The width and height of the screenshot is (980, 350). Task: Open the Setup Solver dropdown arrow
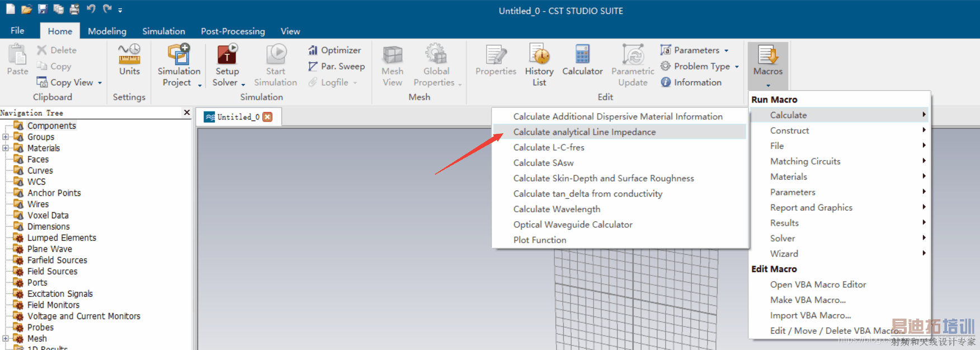(x=243, y=85)
